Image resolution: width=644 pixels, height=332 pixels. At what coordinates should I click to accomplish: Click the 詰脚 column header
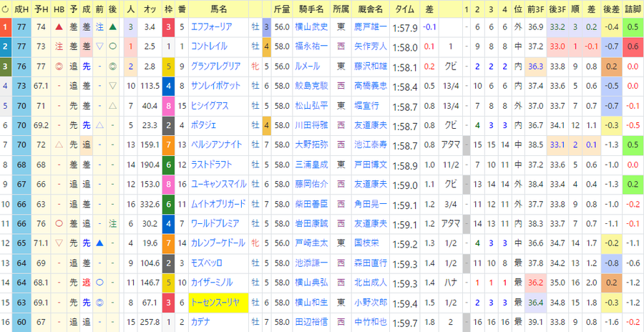[633, 9]
